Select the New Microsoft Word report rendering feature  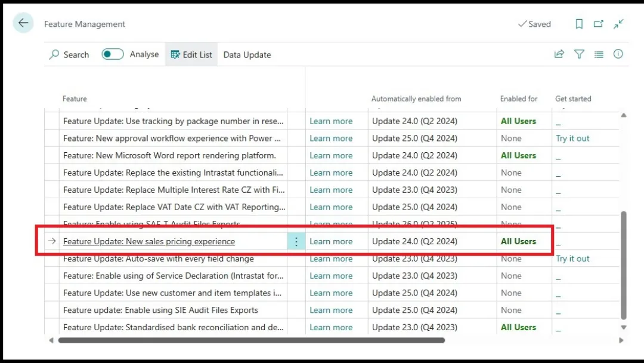pyautogui.click(x=169, y=156)
